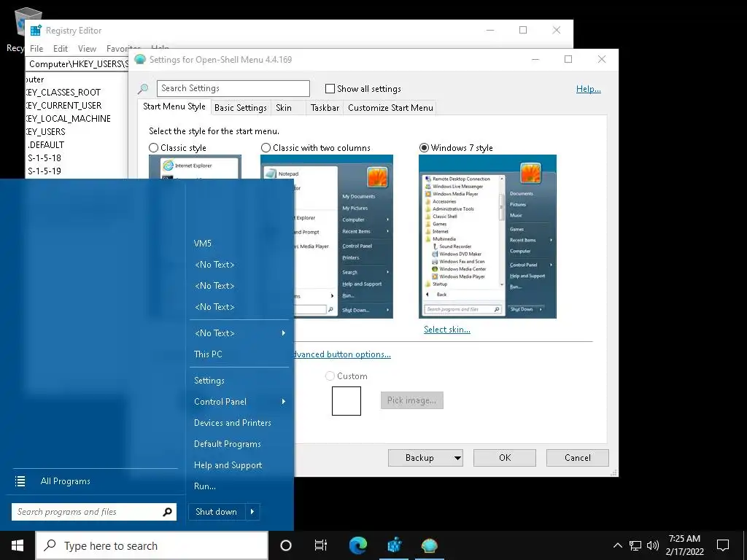Switch to the Basic Settings tab
Screen dimensions: 747x560
[x=241, y=108]
